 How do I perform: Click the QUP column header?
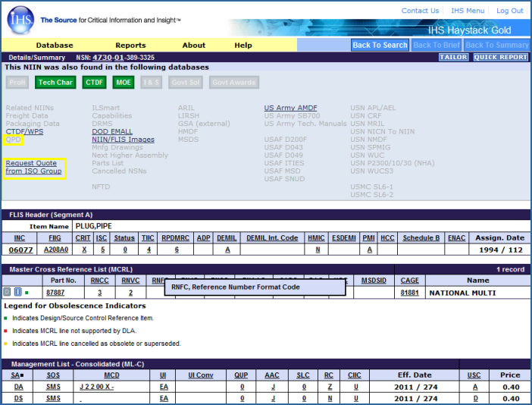coord(241,375)
